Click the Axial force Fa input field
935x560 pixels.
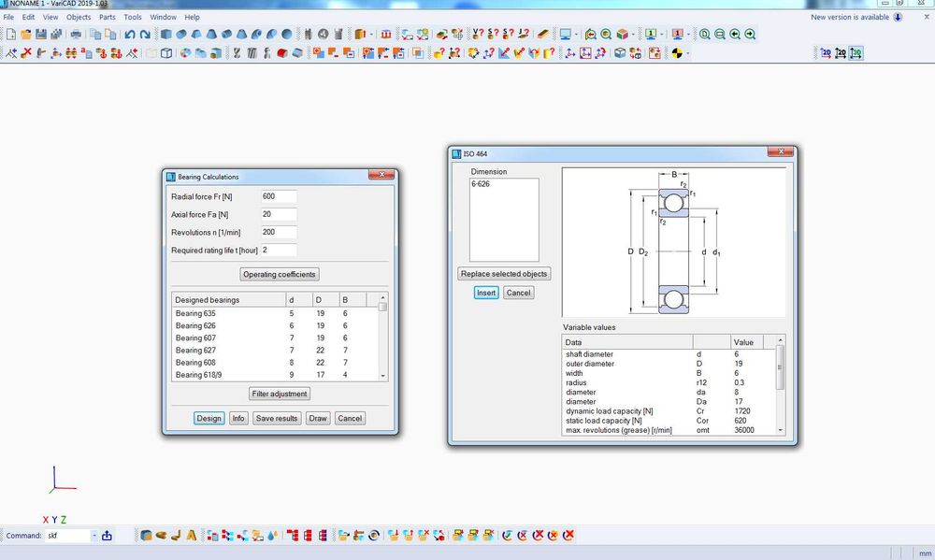pyautogui.click(x=279, y=214)
